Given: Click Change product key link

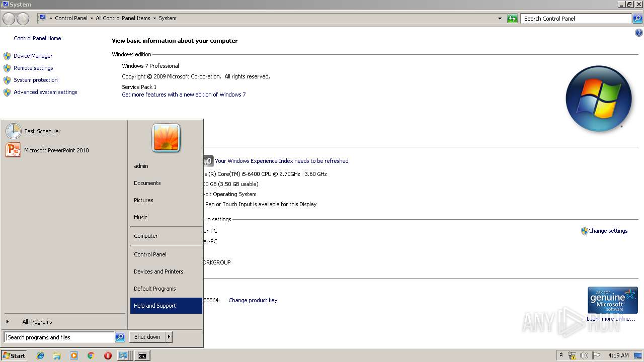Looking at the screenshot, I should pyautogui.click(x=253, y=300).
